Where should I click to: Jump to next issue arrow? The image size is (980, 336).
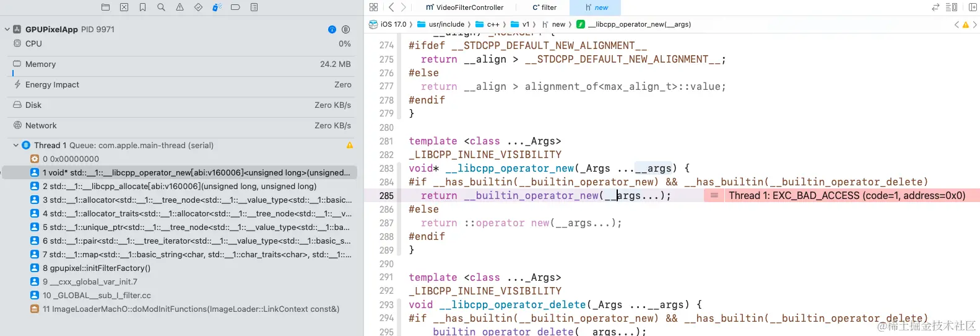[x=974, y=25]
